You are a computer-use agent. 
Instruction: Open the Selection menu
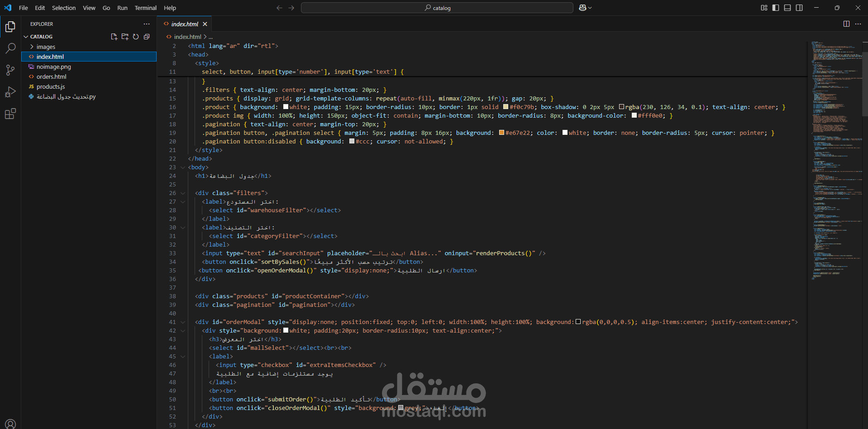(x=64, y=8)
